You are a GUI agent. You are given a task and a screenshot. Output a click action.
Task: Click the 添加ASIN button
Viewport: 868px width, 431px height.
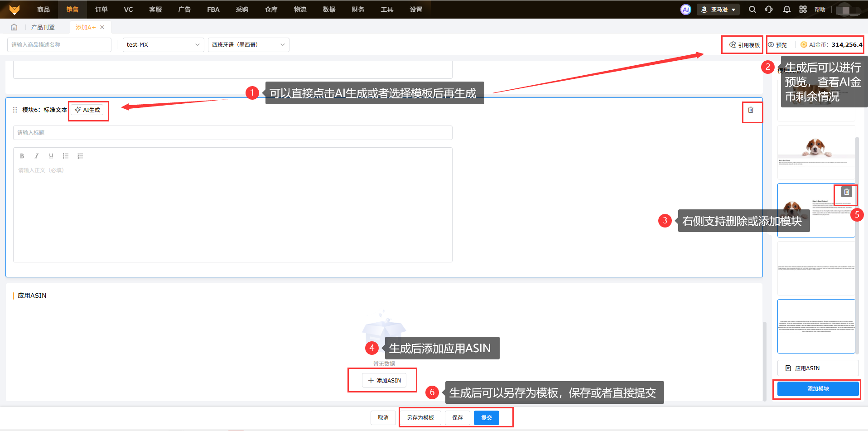384,380
